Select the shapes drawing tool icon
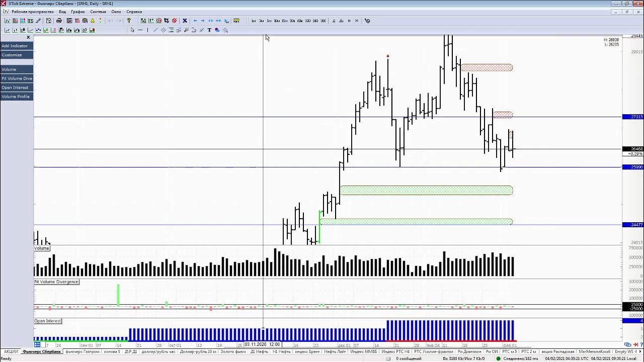Screen dimensions: 644x362 pyautogui.click(x=217, y=30)
